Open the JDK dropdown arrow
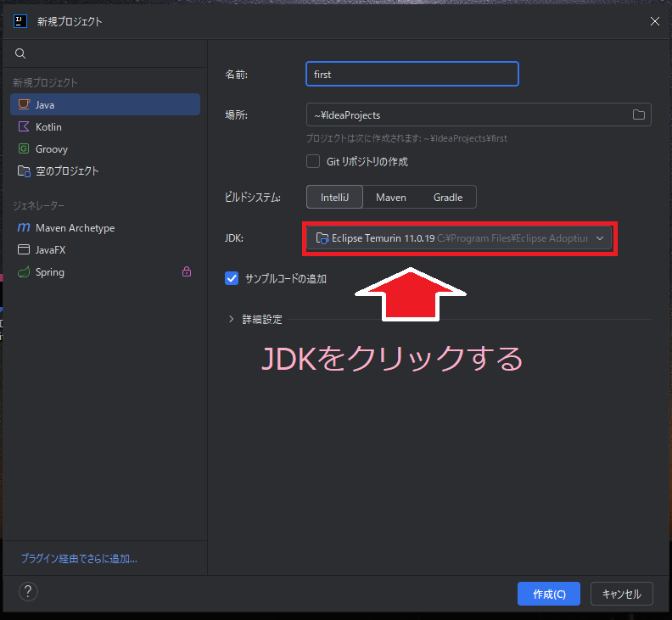 point(600,238)
